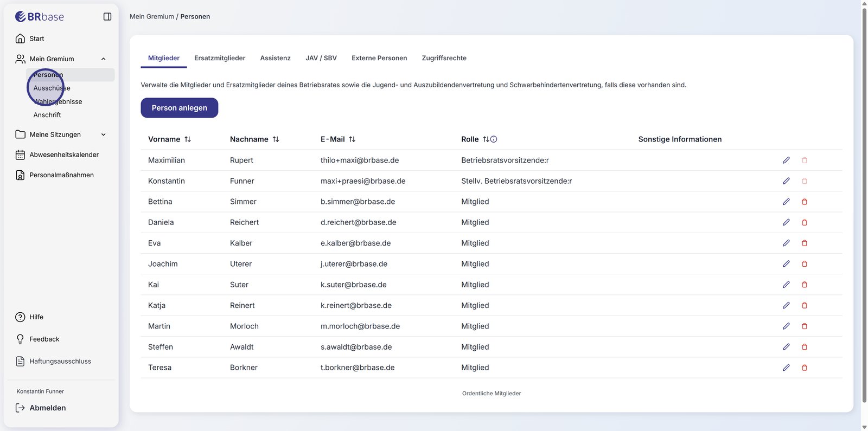Click the email thilo+maxi@brbase.de
This screenshot has height=431, width=868.
click(360, 160)
